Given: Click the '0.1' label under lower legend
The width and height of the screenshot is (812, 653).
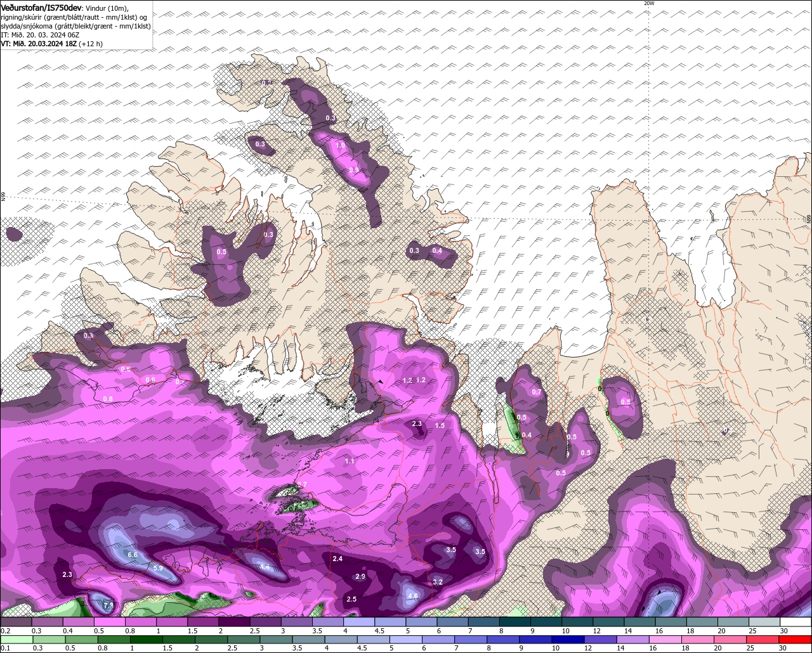Looking at the screenshot, I should [6, 648].
